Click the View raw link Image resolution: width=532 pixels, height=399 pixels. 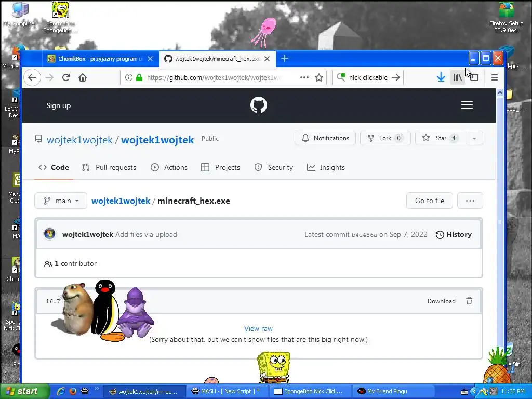258,328
